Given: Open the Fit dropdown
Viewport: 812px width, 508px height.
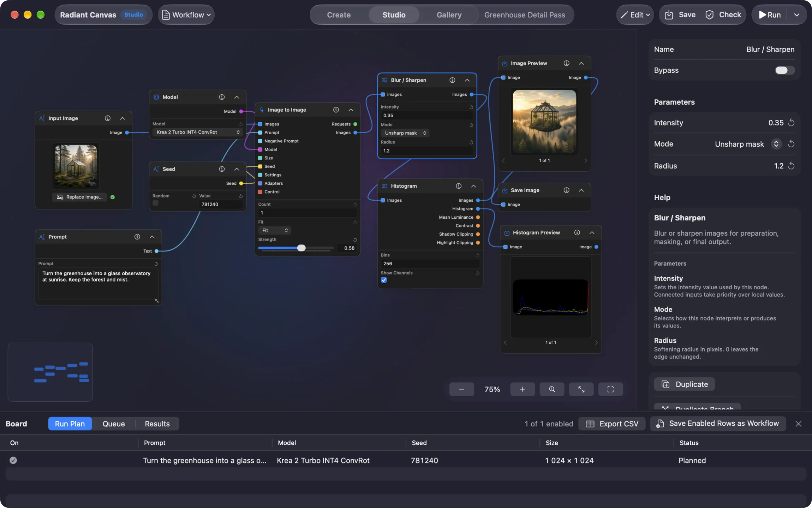Looking at the screenshot, I should point(275,231).
